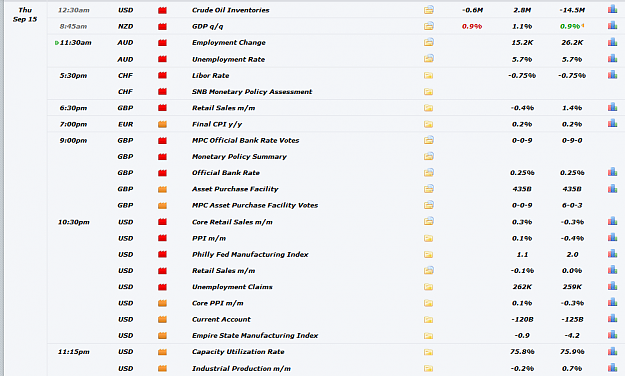Open detail folder for NZD GDP q/q
Image resolution: width=625 pixels, height=376 pixels.
428,26
